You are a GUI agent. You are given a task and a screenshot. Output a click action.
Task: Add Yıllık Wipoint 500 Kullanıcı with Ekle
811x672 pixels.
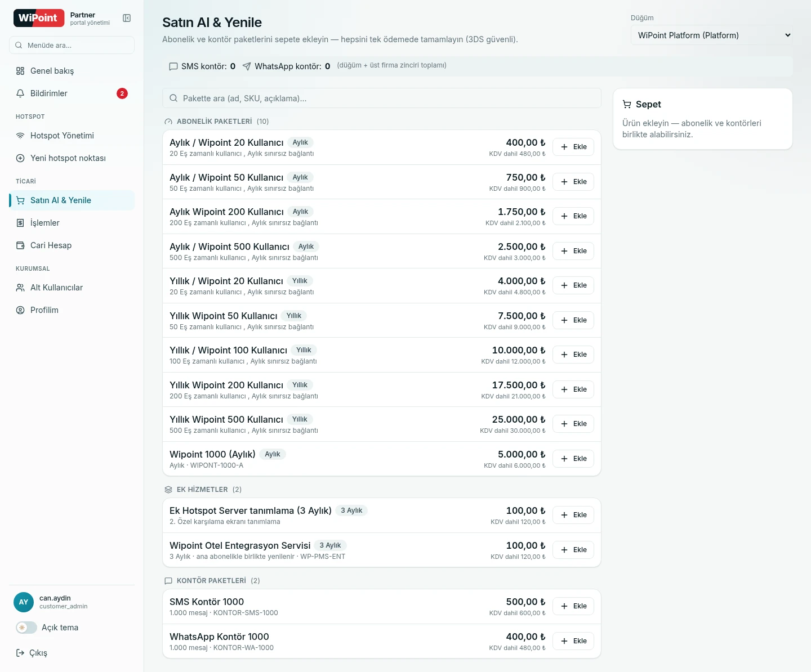[573, 424]
